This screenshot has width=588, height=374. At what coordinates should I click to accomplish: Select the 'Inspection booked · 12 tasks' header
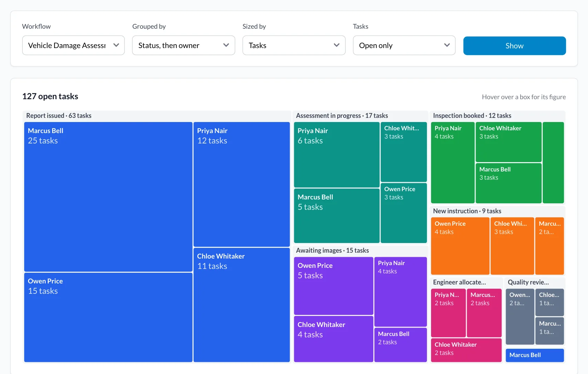point(472,116)
